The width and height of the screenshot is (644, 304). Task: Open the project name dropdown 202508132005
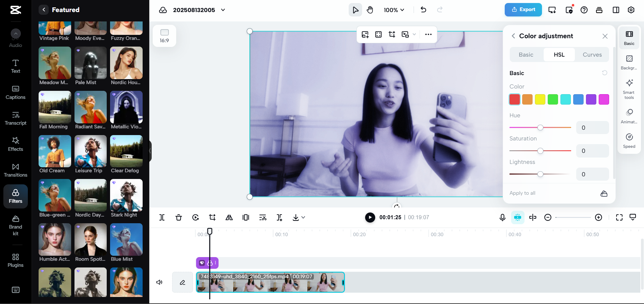pyautogui.click(x=222, y=10)
